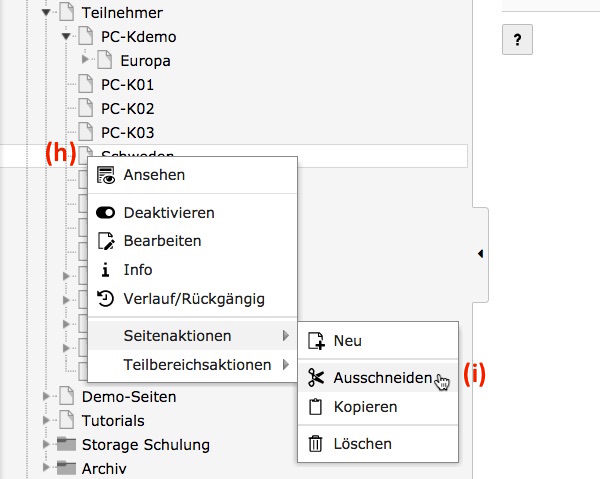Click the question mark help button
The width and height of the screenshot is (600, 479).
point(517,40)
